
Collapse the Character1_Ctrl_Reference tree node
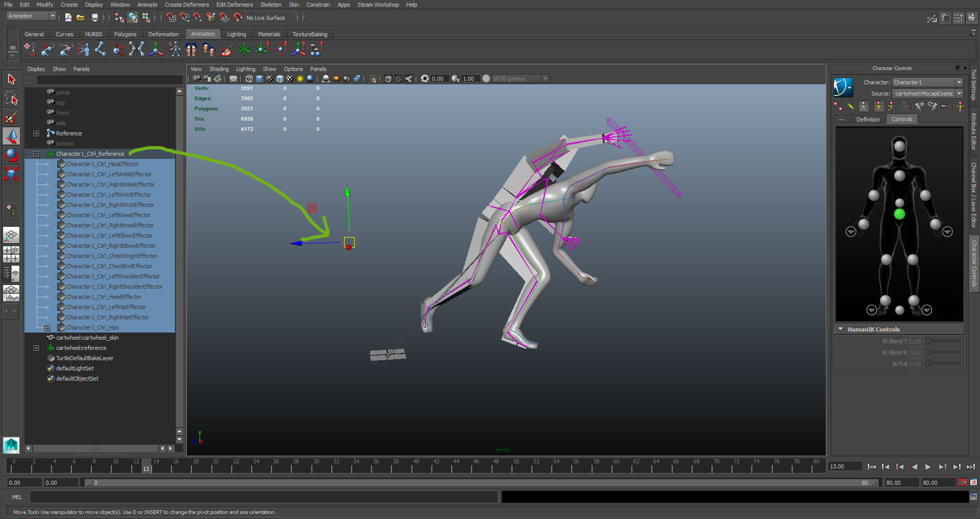pyautogui.click(x=37, y=154)
